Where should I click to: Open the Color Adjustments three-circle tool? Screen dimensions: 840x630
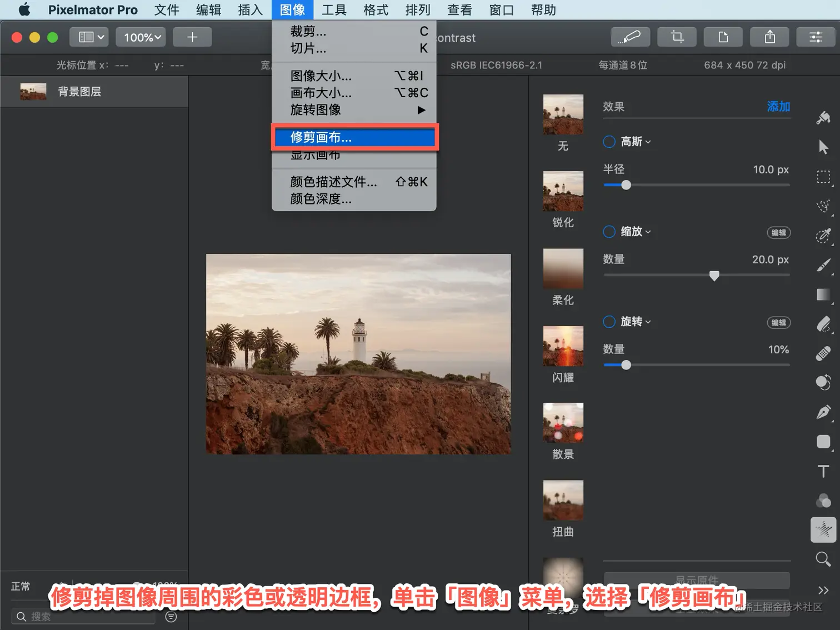point(823,501)
